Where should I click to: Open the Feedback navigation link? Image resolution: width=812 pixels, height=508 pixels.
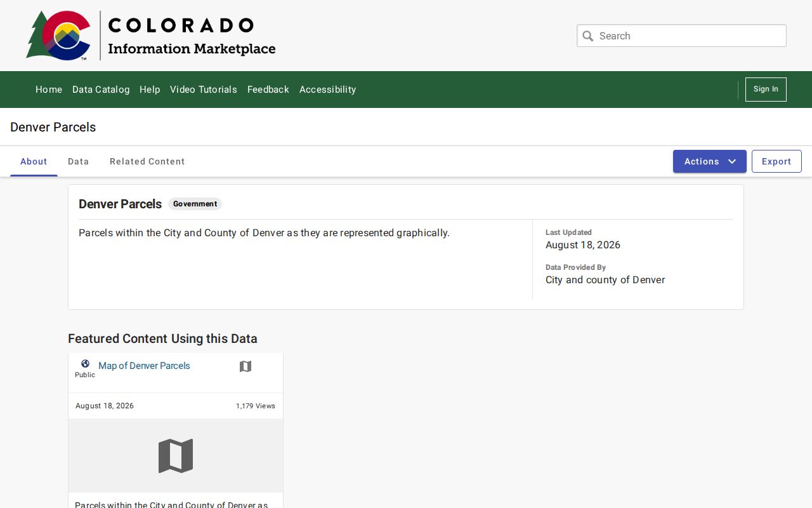(x=268, y=90)
